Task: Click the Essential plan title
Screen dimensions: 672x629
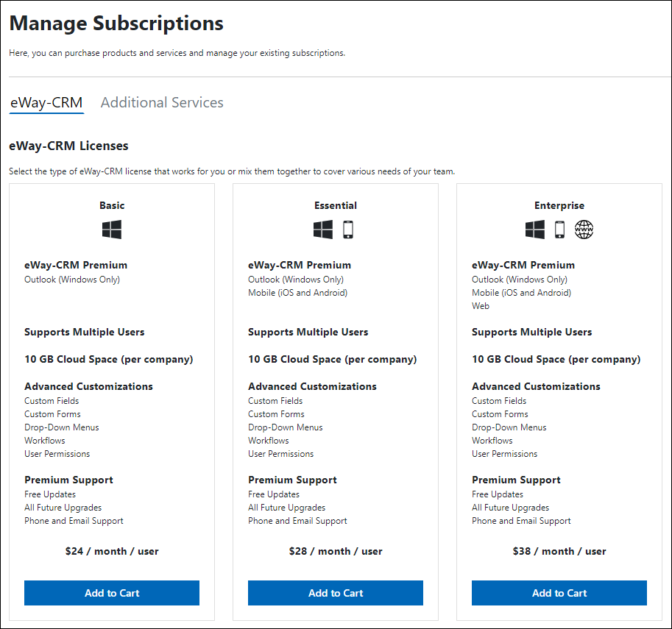Action: [x=336, y=206]
